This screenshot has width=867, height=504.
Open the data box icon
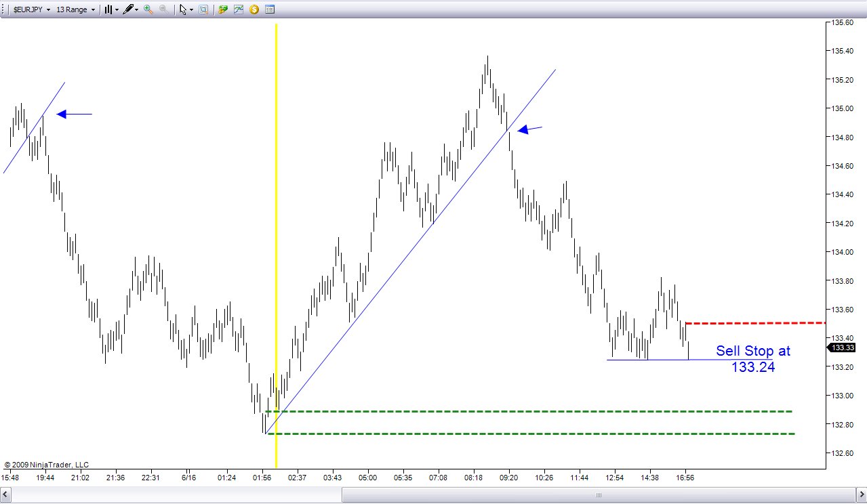pyautogui.click(x=270, y=9)
